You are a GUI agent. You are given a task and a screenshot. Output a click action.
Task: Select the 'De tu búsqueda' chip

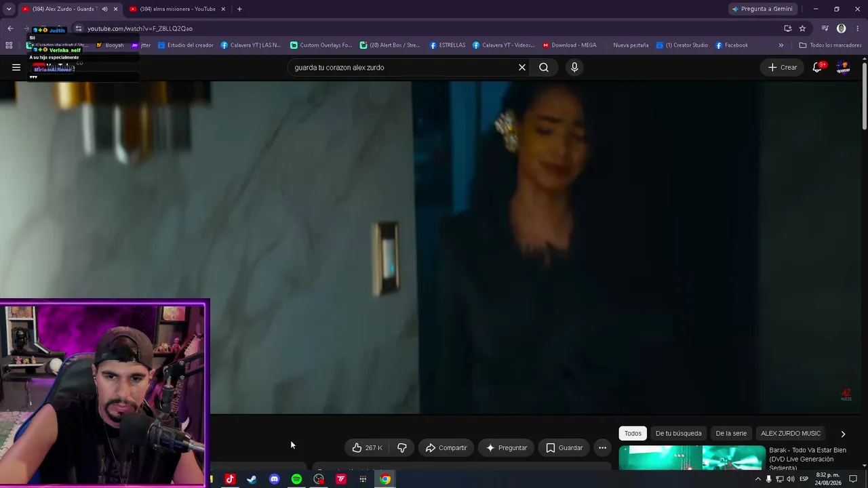678,433
